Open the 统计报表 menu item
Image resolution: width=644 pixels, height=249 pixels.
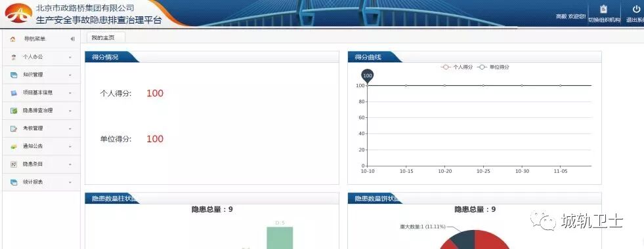[41, 182]
